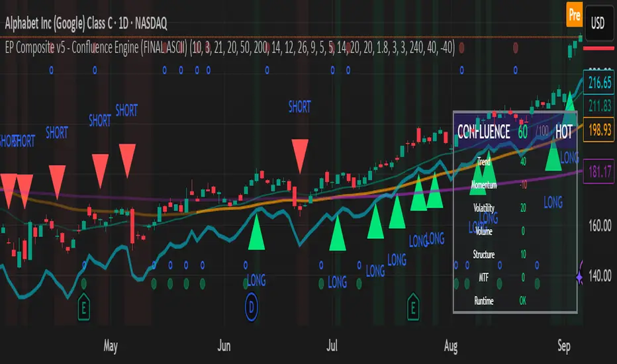Image resolution: width=617 pixels, height=364 pixels.
Task: Open the dividend marker D icon
Action: [x=252, y=306]
